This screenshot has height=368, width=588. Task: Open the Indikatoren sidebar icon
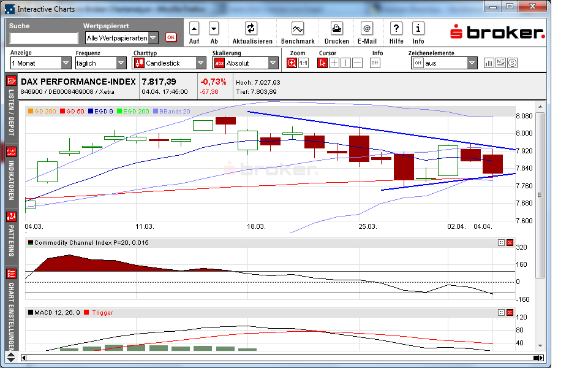11,151
